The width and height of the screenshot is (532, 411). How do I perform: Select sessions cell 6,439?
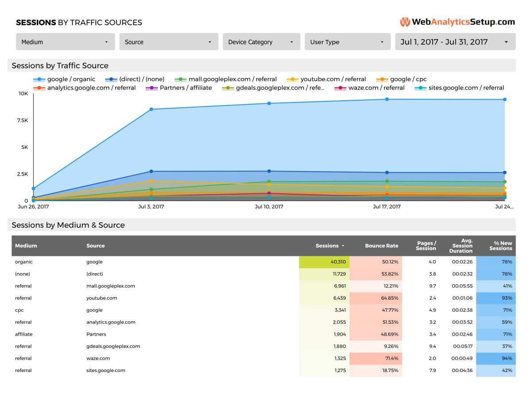324,298
